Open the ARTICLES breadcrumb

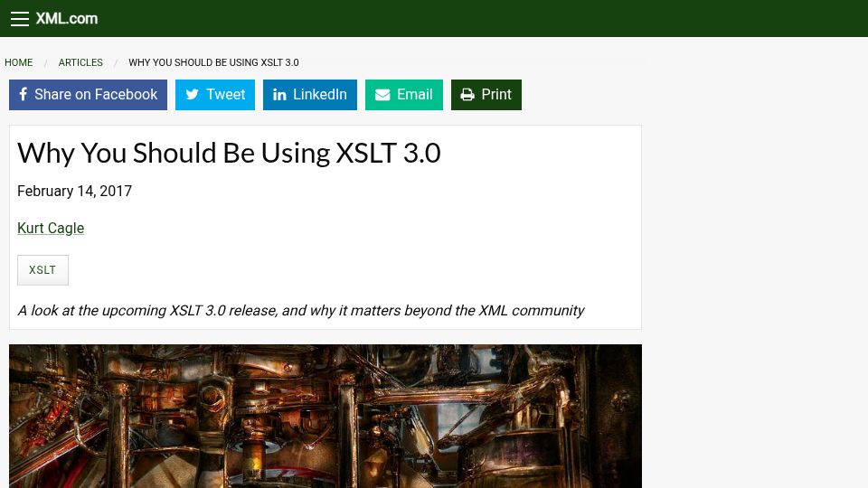click(80, 62)
